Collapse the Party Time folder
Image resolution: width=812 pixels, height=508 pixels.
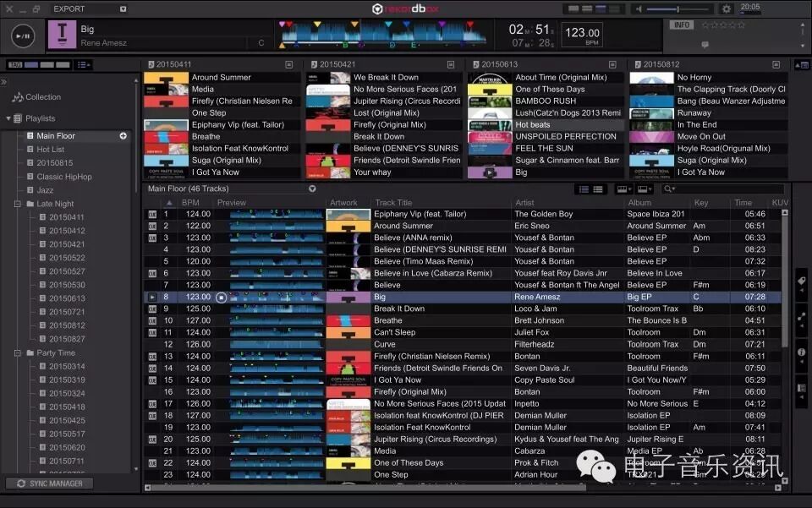18,352
